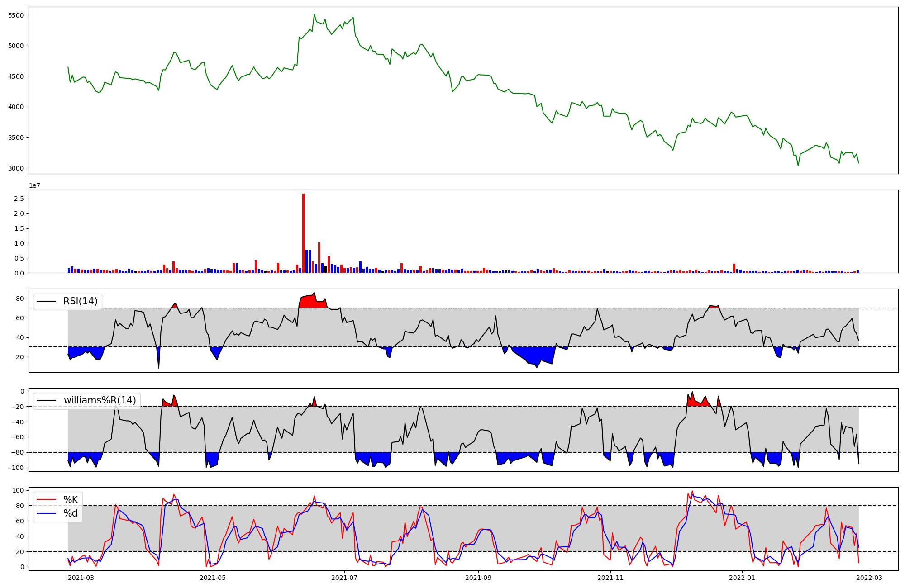Click the williams%R(14) legend label

click(100, 400)
